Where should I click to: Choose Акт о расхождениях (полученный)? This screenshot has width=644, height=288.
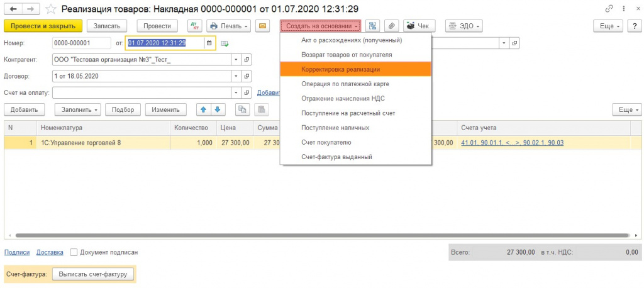pyautogui.click(x=356, y=40)
